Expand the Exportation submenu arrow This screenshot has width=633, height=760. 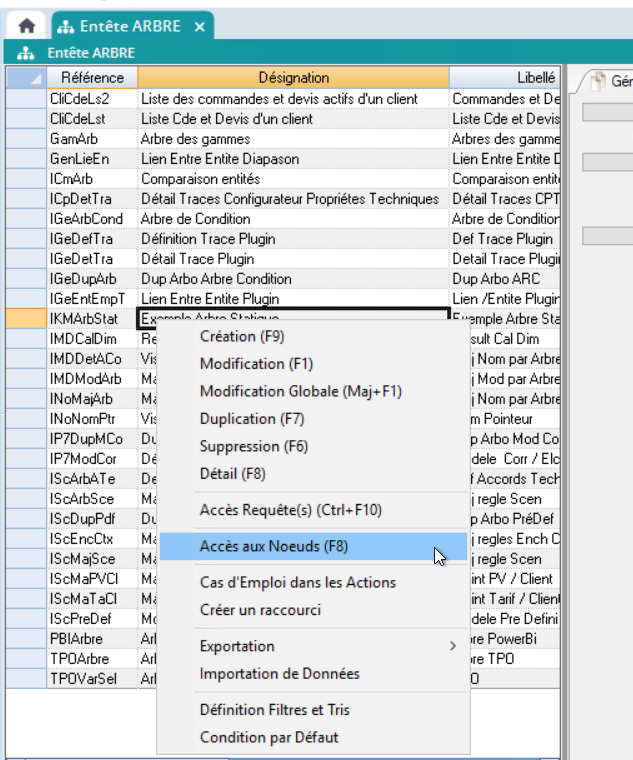(x=453, y=647)
